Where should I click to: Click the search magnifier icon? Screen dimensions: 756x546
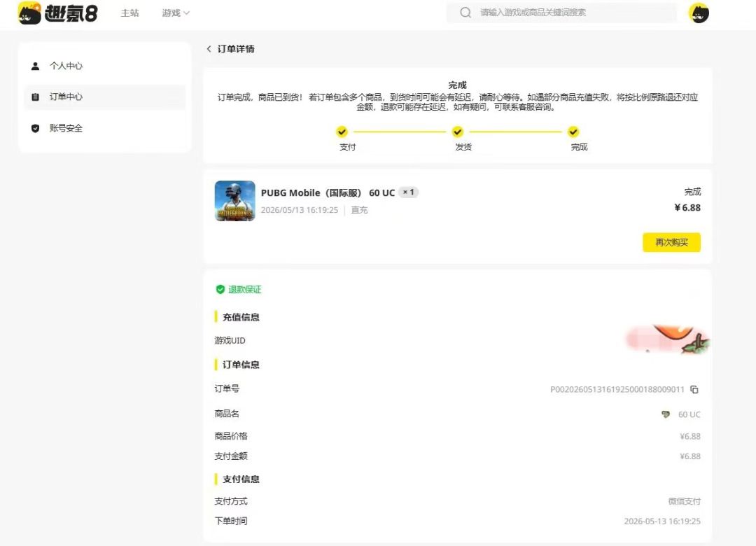click(465, 13)
